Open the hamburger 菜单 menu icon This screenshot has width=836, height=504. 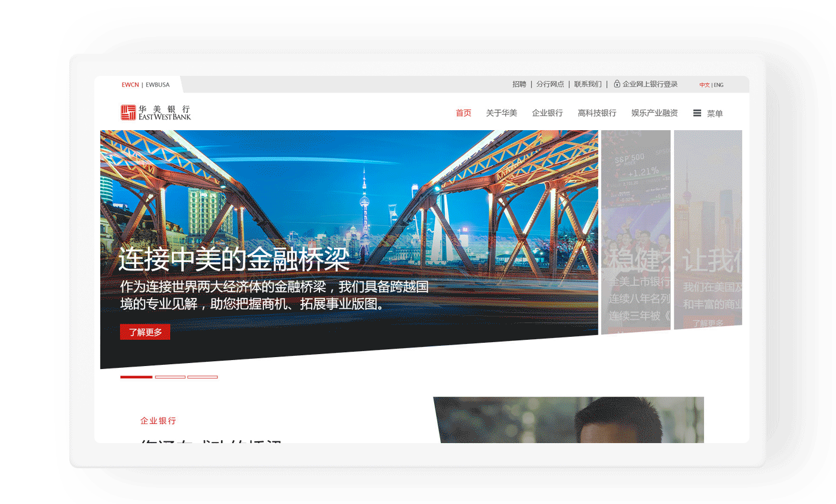[x=697, y=113]
